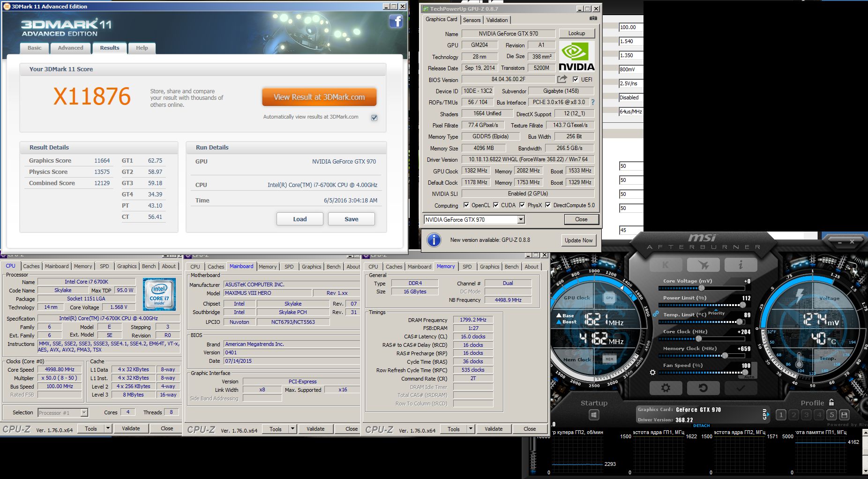Screen dimensions: 868x479
Task: Open Afterburner information i button
Action: [741, 265]
